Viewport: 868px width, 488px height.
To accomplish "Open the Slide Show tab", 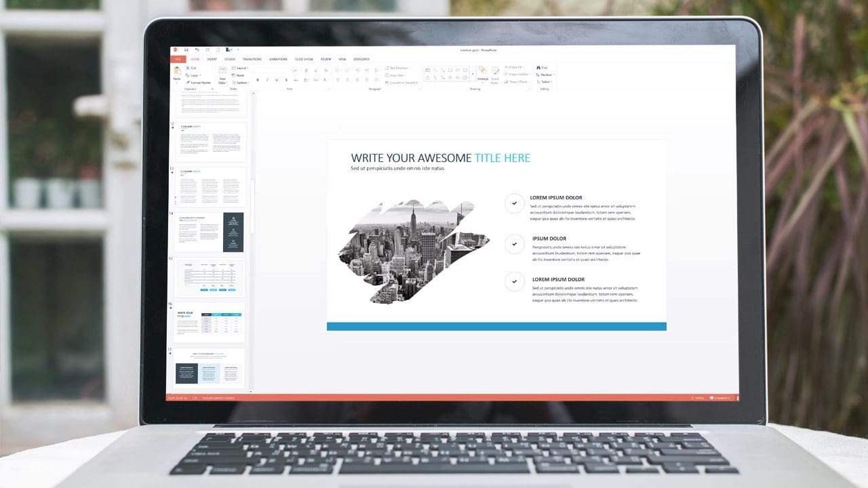I will (x=304, y=59).
